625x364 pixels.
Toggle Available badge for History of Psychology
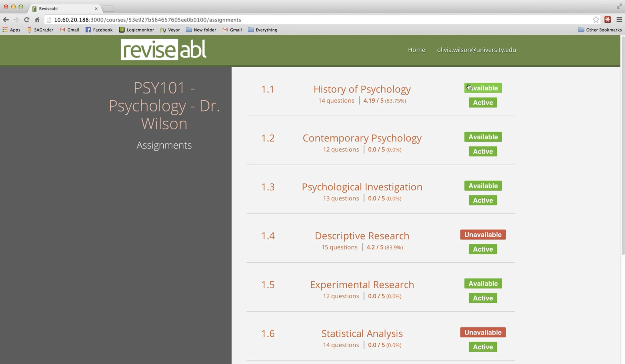tap(483, 88)
